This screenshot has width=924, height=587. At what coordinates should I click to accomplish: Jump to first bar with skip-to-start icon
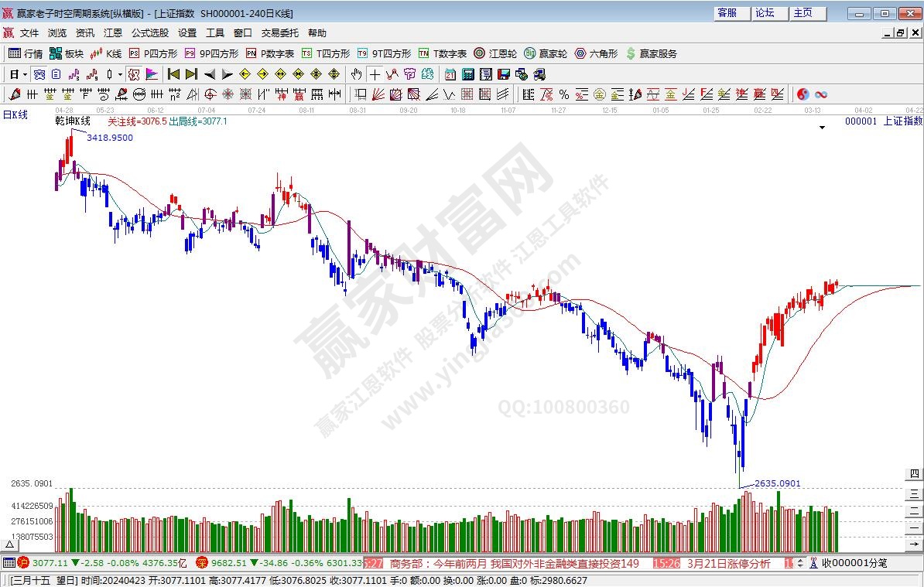click(173, 74)
